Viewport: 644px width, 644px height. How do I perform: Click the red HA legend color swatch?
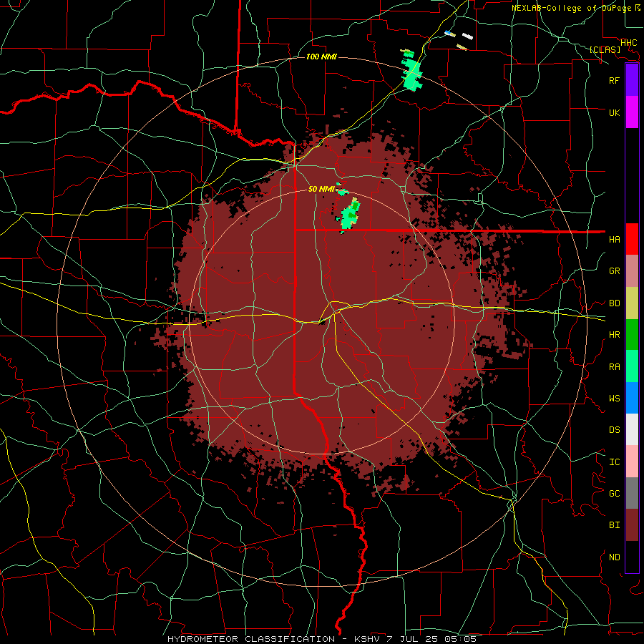[632, 239]
